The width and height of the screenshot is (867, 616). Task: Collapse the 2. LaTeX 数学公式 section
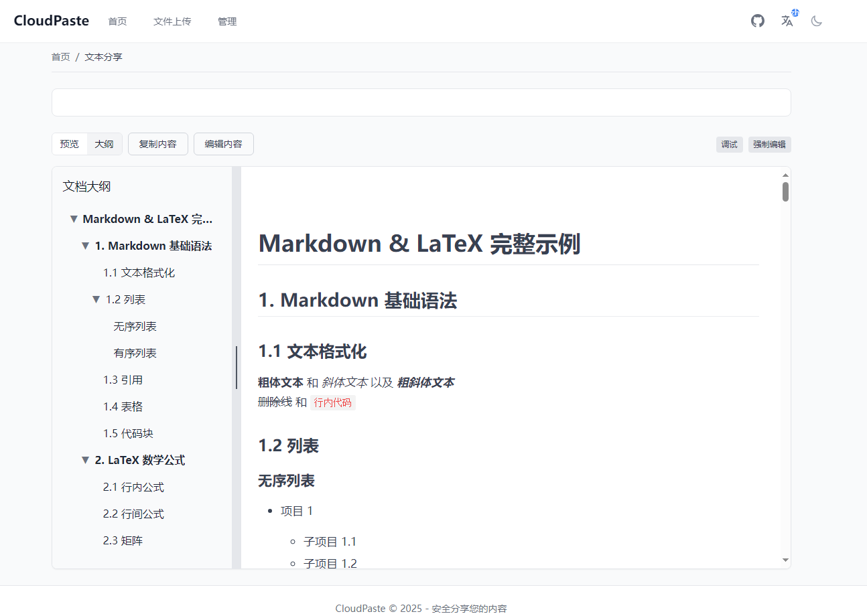tap(85, 460)
